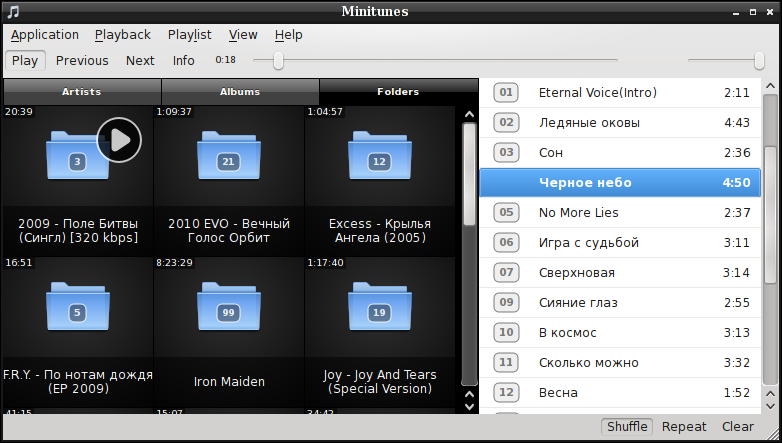The image size is (782, 443).
Task: Open the View menu
Action: point(243,35)
